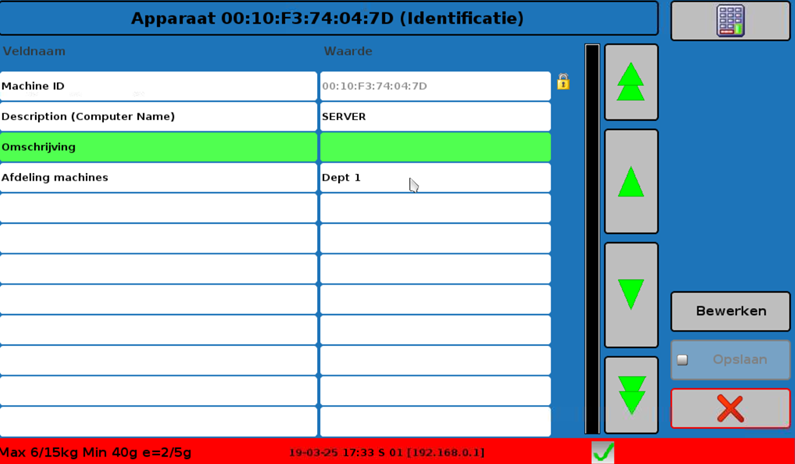This screenshot has width=795, height=464.
Task: Click the Apparaat Identificatie title bar
Action: tap(328, 18)
